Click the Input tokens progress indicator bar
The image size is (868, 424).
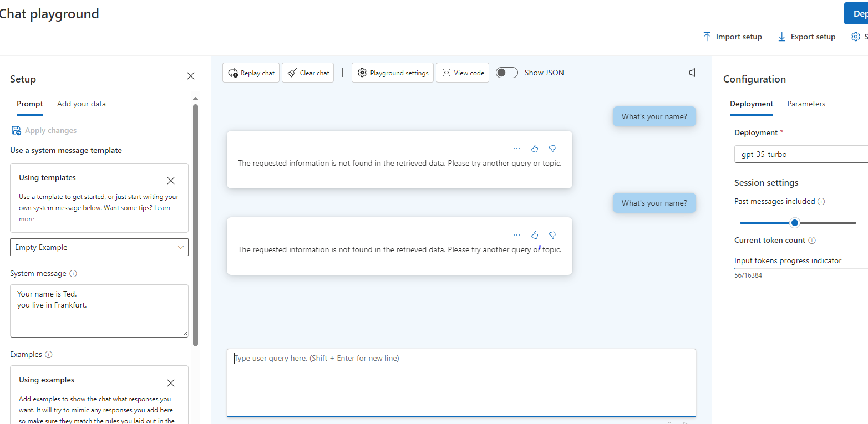pyautogui.click(x=801, y=268)
